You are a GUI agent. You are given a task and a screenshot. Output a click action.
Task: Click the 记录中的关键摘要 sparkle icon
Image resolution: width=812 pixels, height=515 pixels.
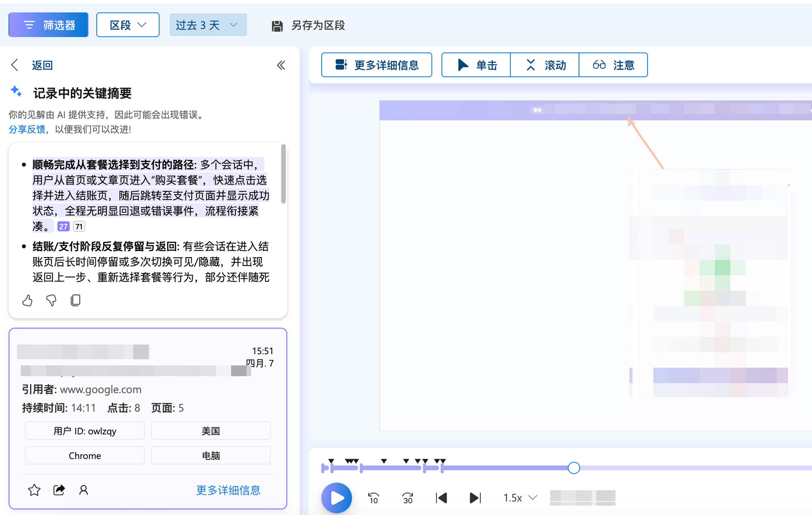pos(16,91)
